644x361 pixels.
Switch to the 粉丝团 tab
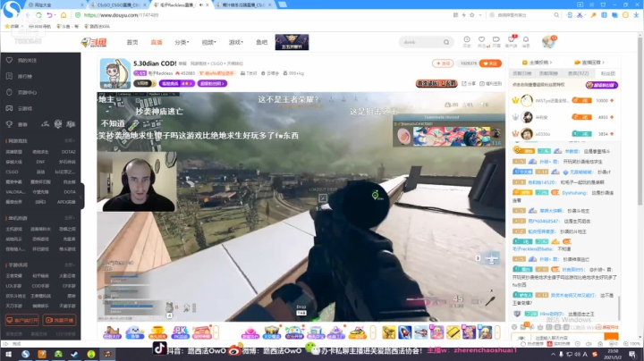click(608, 73)
